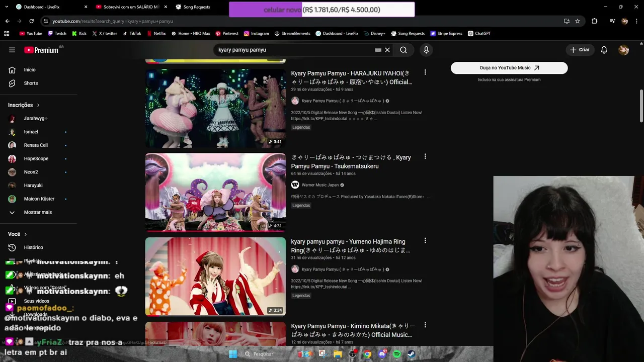Screen dimensions: 644x362
Task: Open the Chrome three-dot menu
Action: [x=637, y=21]
